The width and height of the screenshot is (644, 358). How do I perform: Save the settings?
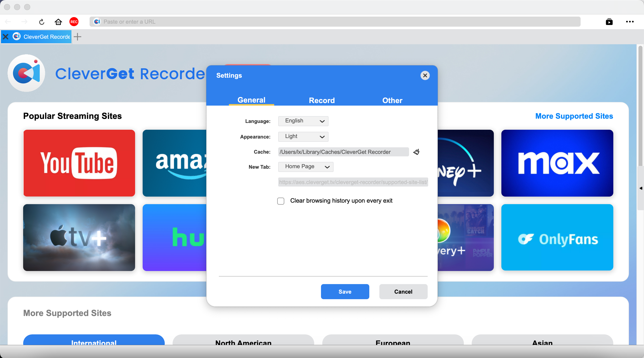point(345,292)
